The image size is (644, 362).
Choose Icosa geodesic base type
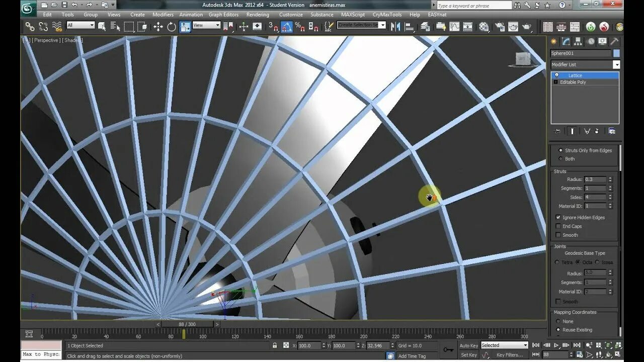pyautogui.click(x=597, y=262)
